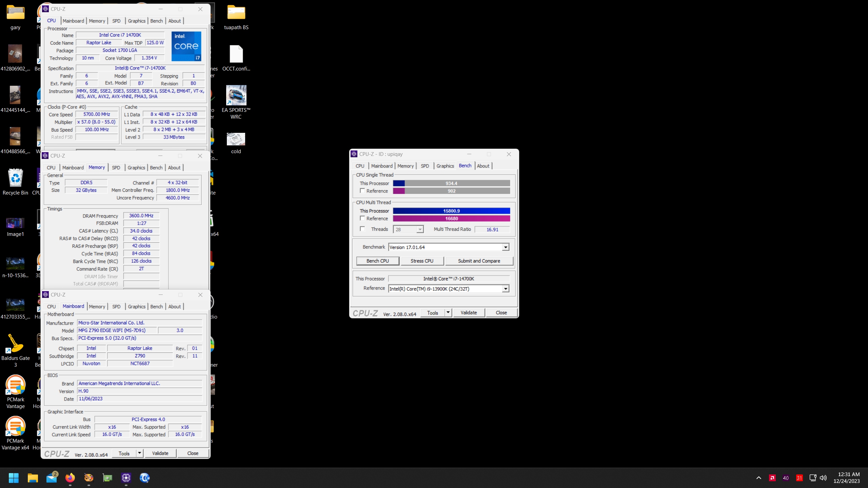Click Validate in the Mainboard CPU-Z window
The height and width of the screenshot is (488, 868).
(160, 453)
